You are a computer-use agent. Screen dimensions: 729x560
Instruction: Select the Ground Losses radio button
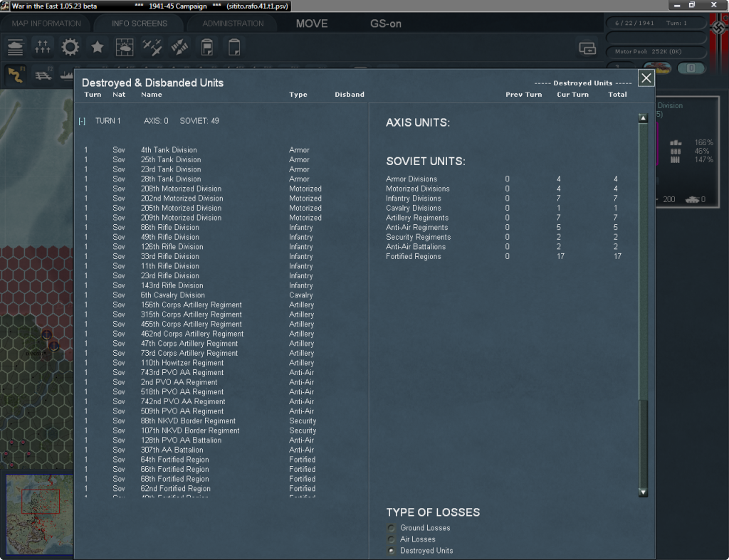point(392,528)
